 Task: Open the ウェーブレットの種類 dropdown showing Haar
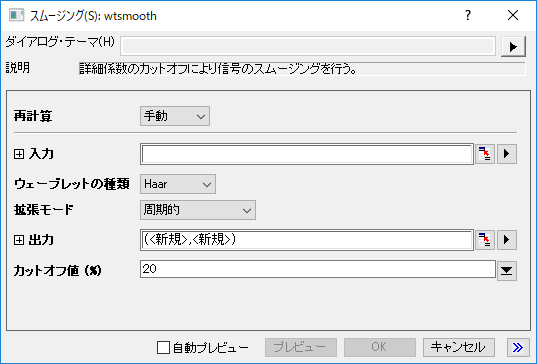click(x=178, y=184)
